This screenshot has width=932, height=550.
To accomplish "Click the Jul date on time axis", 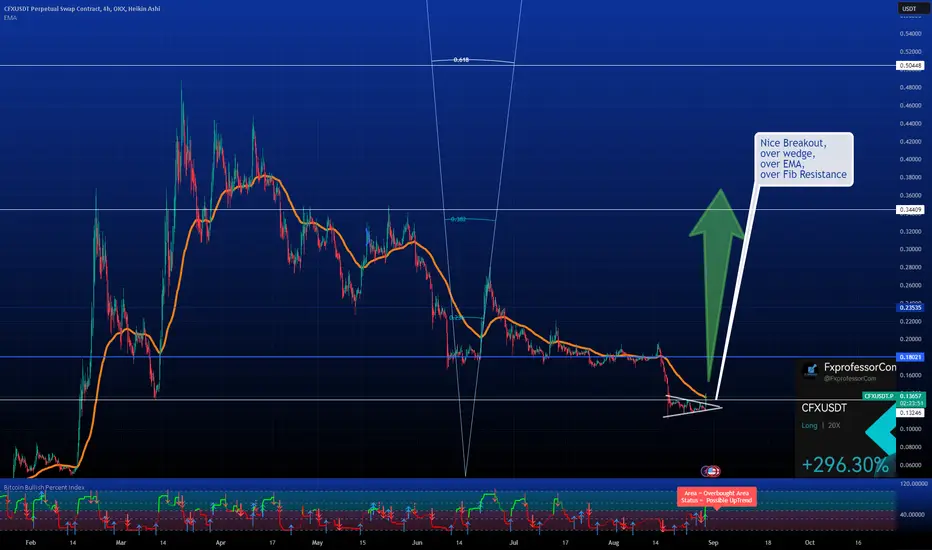I will click(x=514, y=542).
